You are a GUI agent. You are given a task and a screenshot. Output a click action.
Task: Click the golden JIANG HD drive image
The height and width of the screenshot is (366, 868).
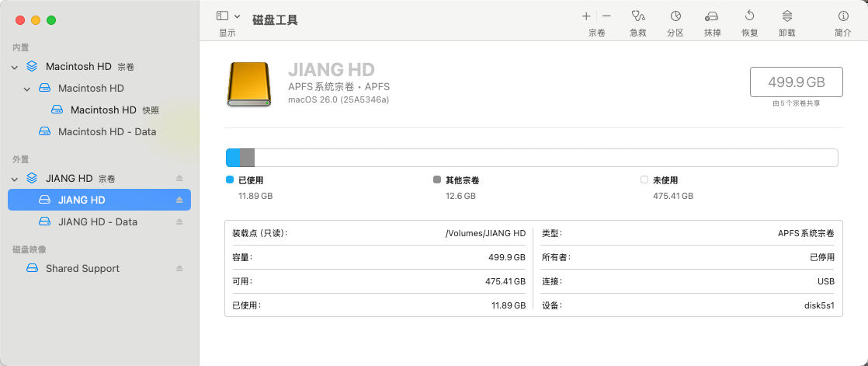click(249, 84)
